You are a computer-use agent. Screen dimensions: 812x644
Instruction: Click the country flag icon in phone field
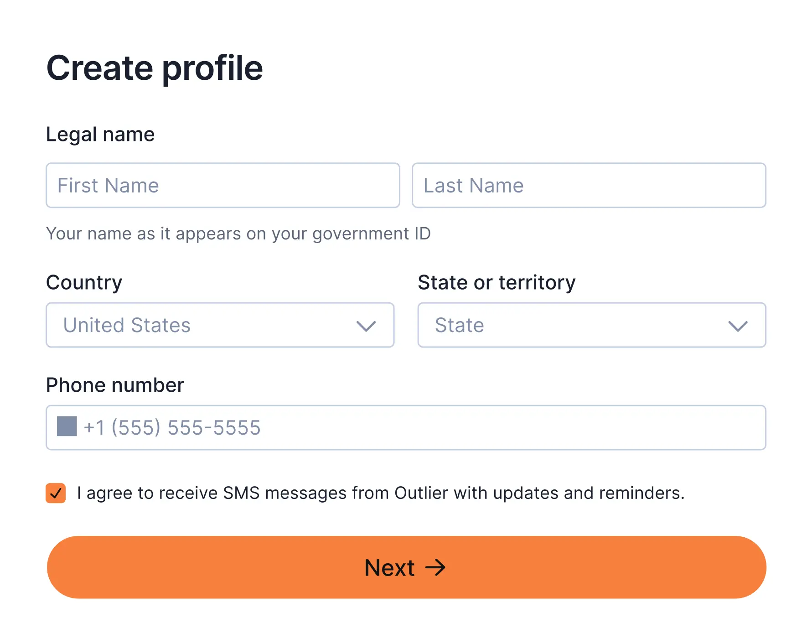click(x=67, y=426)
